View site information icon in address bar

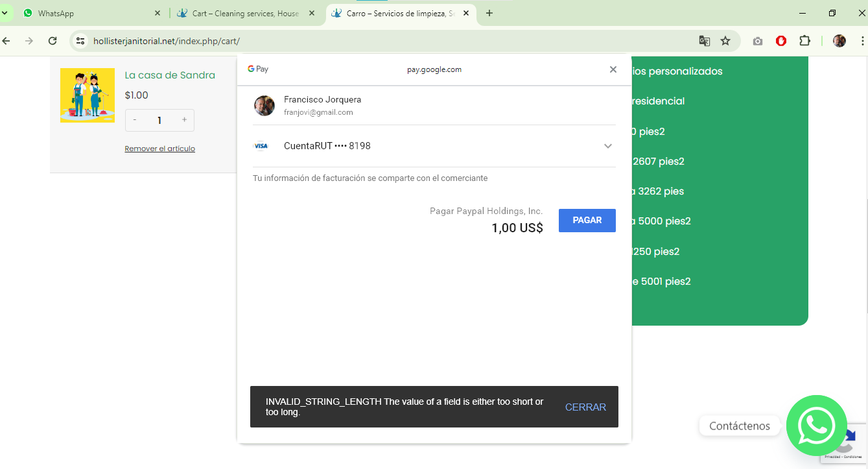pos(80,41)
